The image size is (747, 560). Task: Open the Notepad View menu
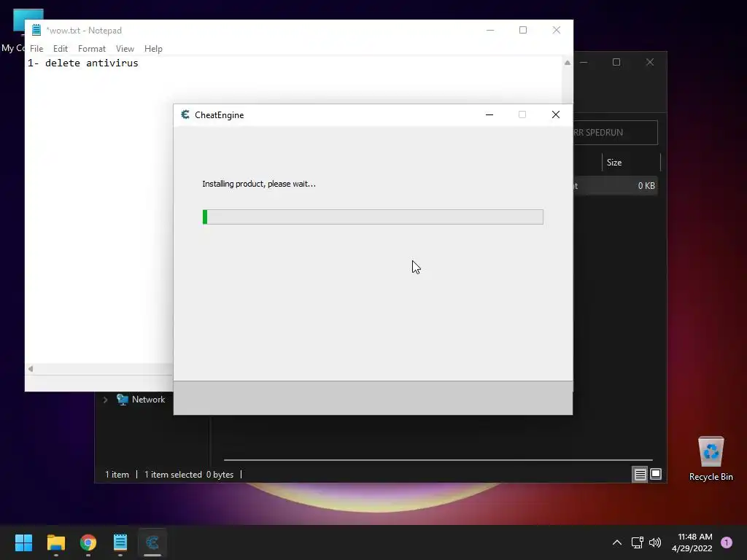click(x=125, y=49)
